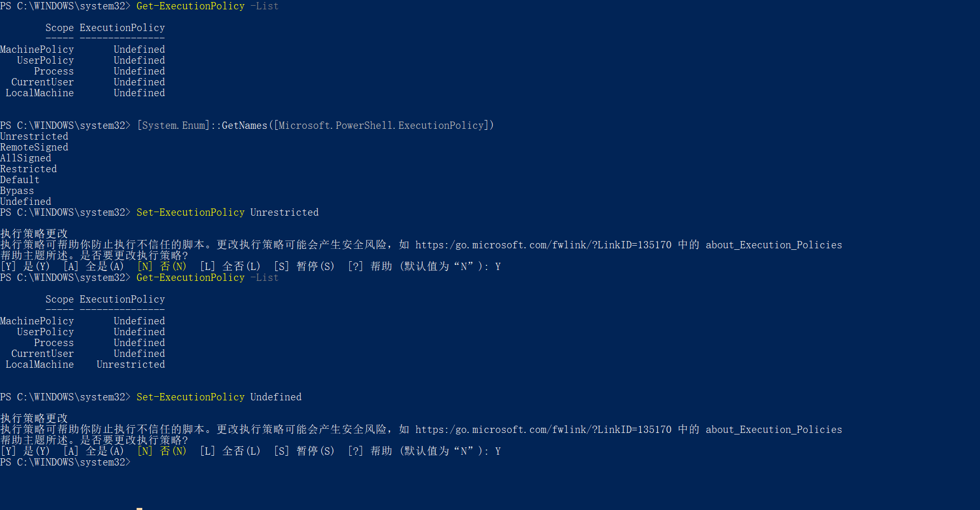The image size is (980, 510).
Task: Click the first Get-ExecutionPolicy -List command
Action: [x=207, y=6]
